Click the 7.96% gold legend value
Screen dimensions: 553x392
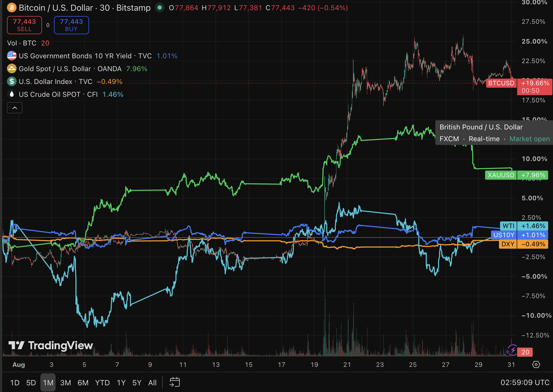[137, 69]
